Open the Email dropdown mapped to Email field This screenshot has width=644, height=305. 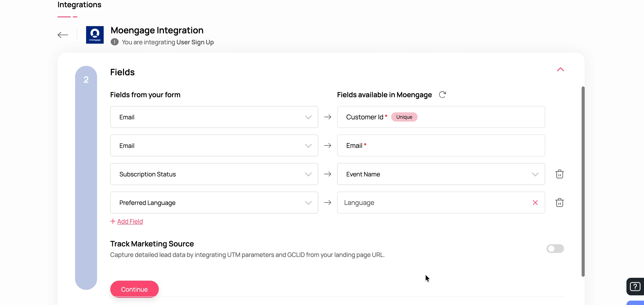pos(214,145)
